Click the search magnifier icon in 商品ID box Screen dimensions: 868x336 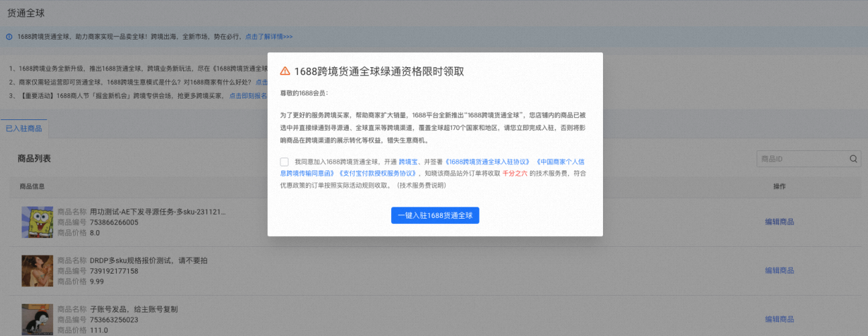coord(853,159)
